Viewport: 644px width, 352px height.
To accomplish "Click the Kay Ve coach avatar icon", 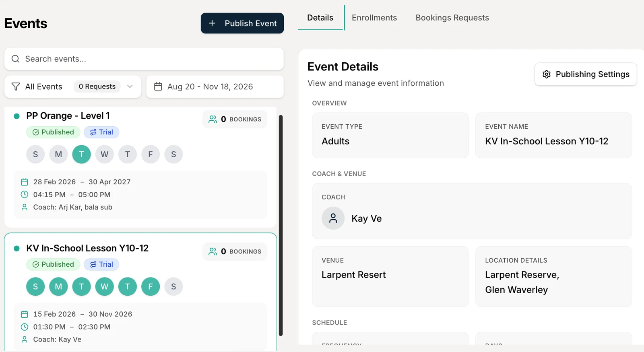I will pos(333,218).
